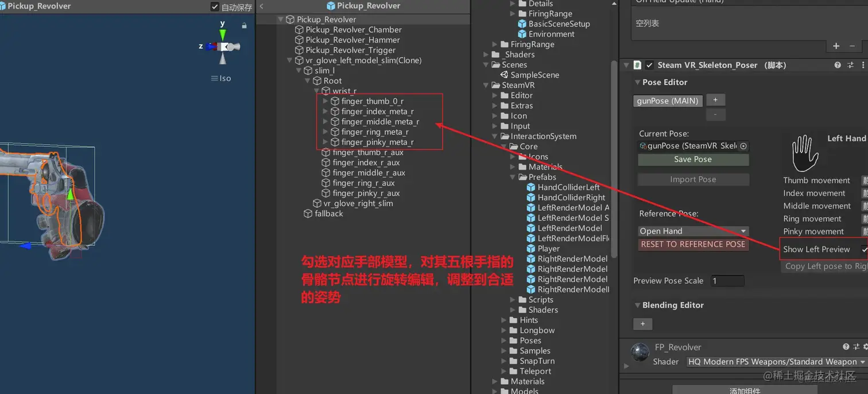The height and width of the screenshot is (394, 868).
Task: Click the prefab icon beside Player
Action: coord(531,249)
